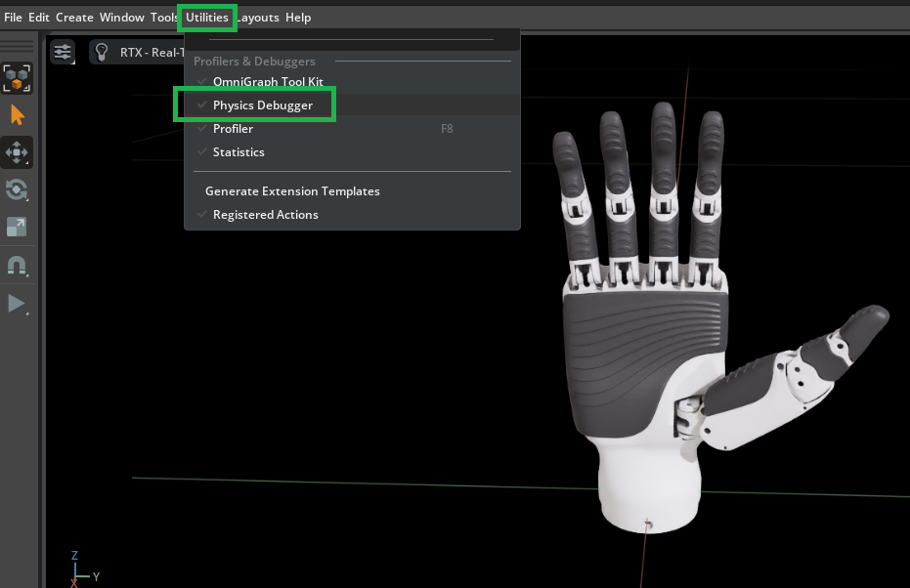The height and width of the screenshot is (588, 910).
Task: Enable the Snap magnet tool
Action: pos(17,265)
